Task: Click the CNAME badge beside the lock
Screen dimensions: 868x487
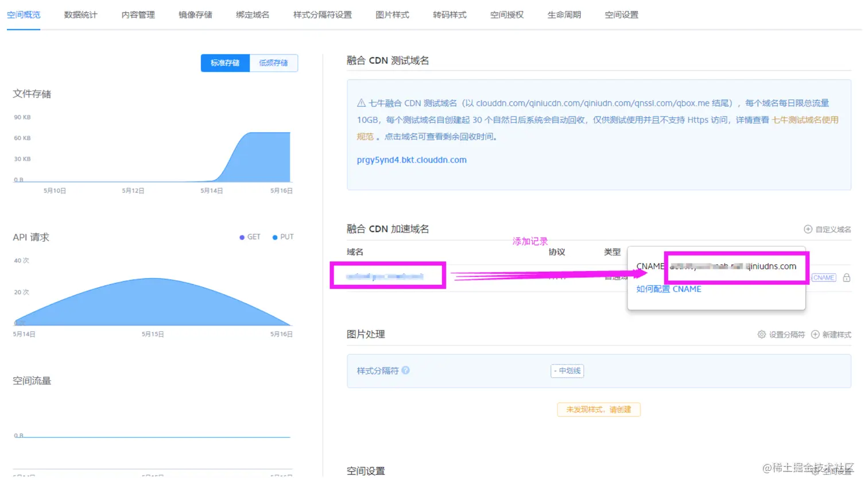Action: tap(824, 277)
